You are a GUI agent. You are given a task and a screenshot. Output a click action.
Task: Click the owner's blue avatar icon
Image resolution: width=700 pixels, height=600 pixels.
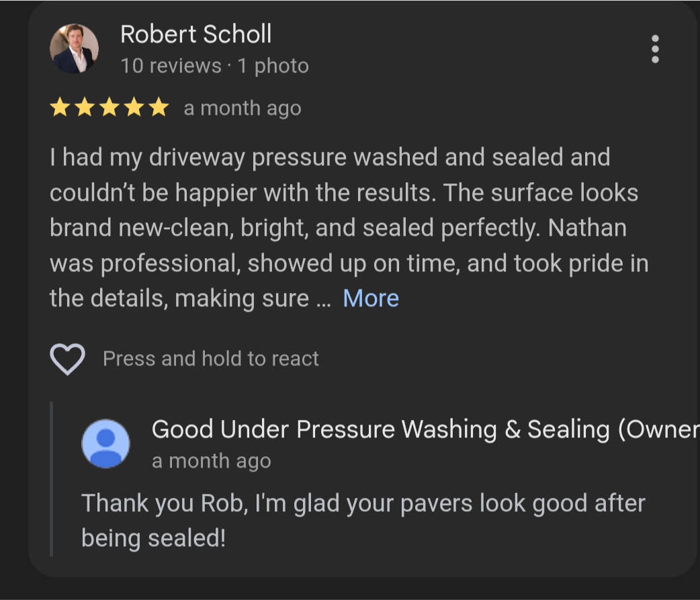[105, 443]
